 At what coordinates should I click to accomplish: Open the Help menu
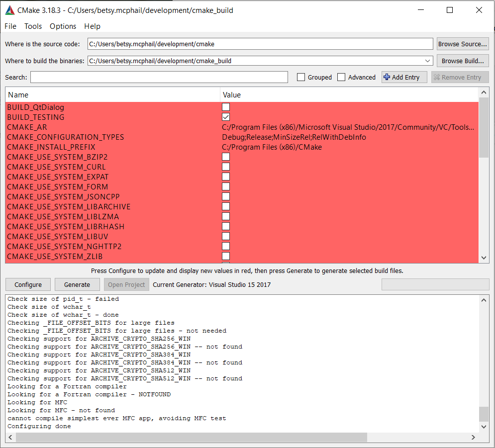(x=92, y=26)
